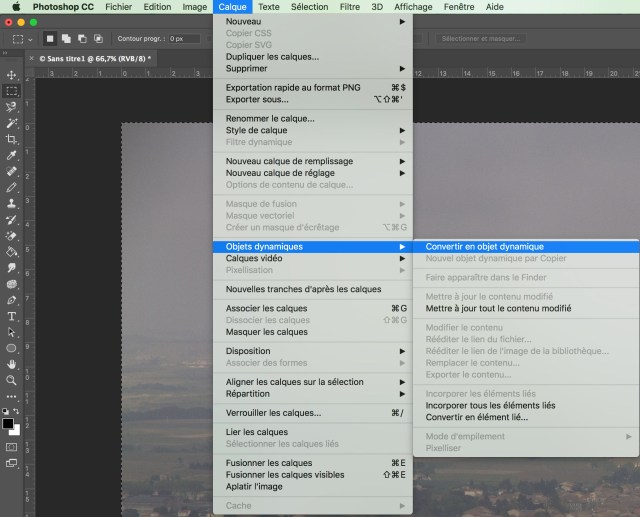Click the black foreground color swatch
Viewport: 640px width, 517px height.
tap(8, 423)
